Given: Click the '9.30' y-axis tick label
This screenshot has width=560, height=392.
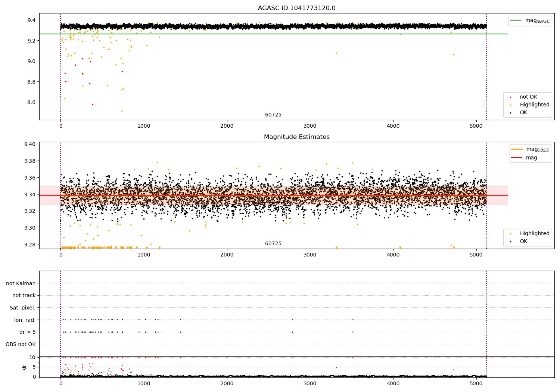Looking at the screenshot, I should pos(29,228).
